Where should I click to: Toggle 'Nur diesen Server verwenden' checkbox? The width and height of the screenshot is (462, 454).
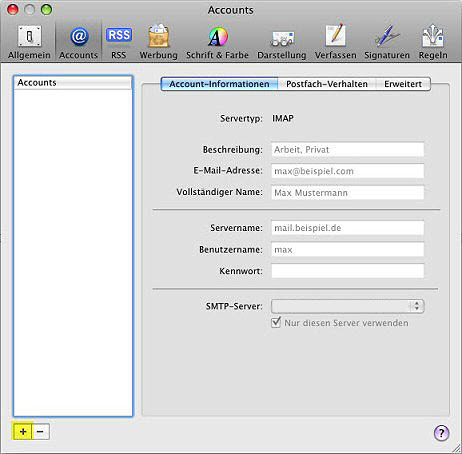276,322
